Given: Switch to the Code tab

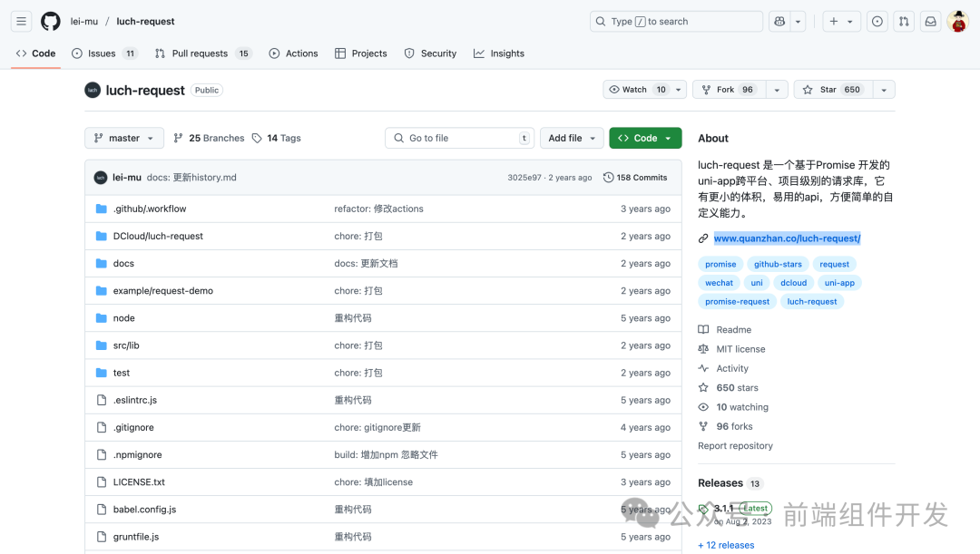Looking at the screenshot, I should pos(35,53).
